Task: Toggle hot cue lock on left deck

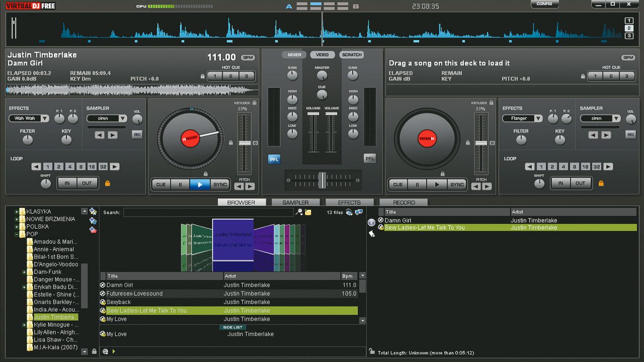Action: pyautogui.click(x=203, y=76)
